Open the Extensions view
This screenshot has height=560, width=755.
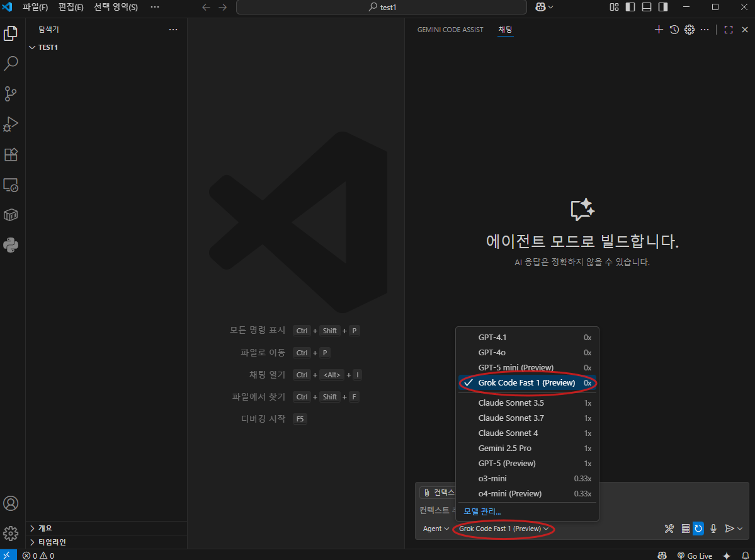[x=11, y=154]
